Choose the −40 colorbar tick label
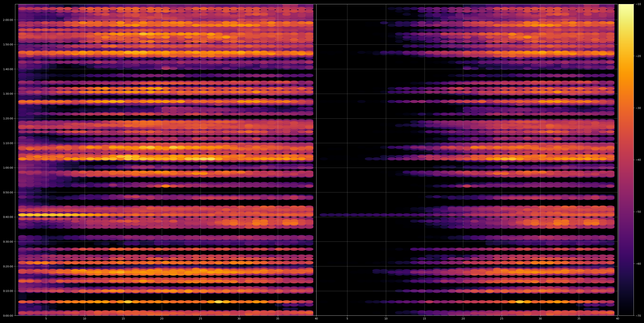The width and height of the screenshot is (644, 323). coord(638,160)
